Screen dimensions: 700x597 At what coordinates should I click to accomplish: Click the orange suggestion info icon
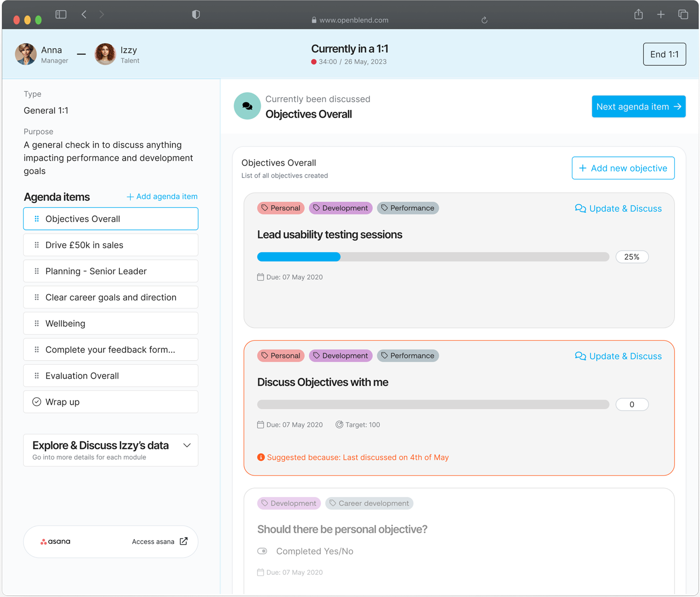(x=260, y=457)
